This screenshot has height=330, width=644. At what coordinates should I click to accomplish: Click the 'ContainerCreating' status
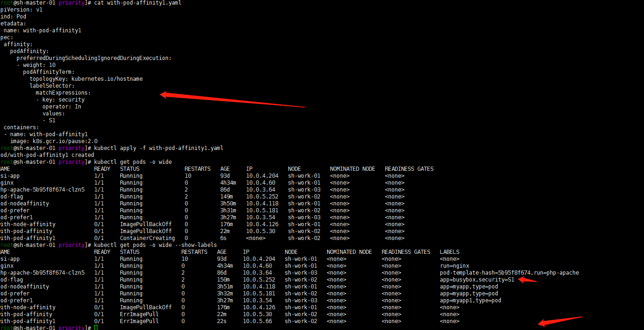pyautogui.click(x=147, y=238)
